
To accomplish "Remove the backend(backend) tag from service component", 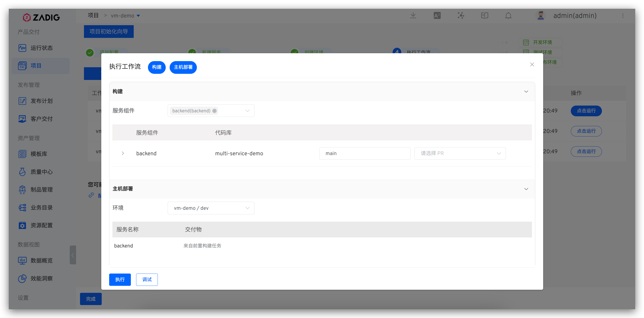I will click(x=214, y=111).
